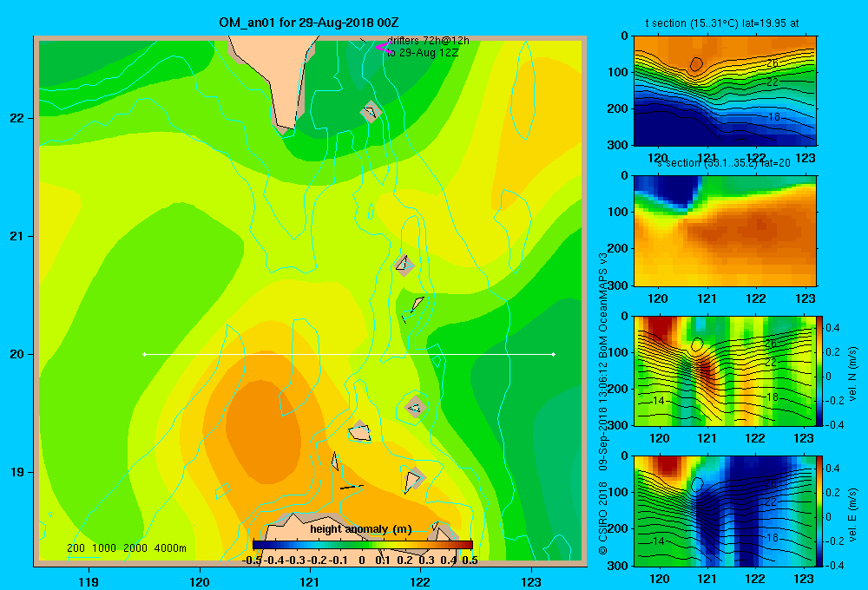Click the vel. E color scale bar
This screenshot has height=590, width=868.
820,511
